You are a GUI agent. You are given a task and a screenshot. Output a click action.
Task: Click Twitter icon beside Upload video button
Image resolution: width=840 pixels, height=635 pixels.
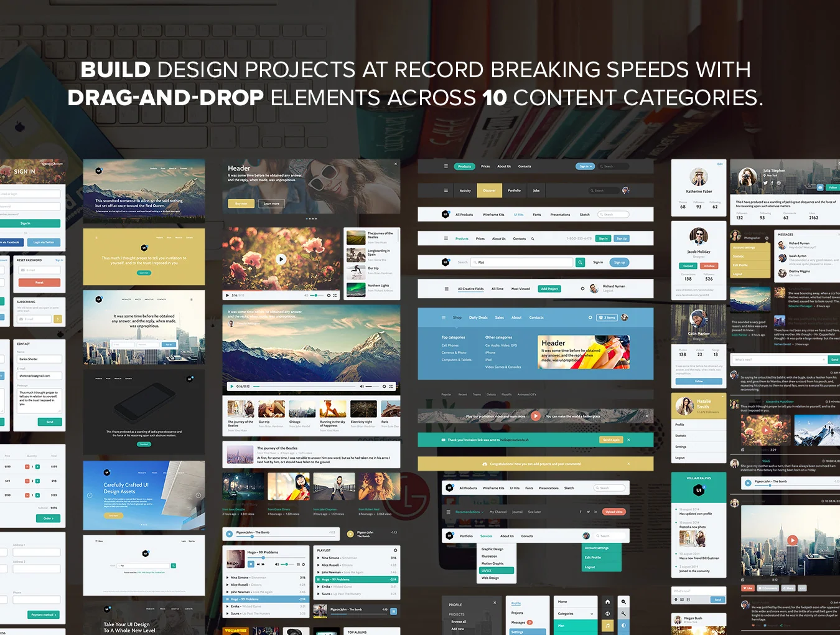tap(588, 512)
